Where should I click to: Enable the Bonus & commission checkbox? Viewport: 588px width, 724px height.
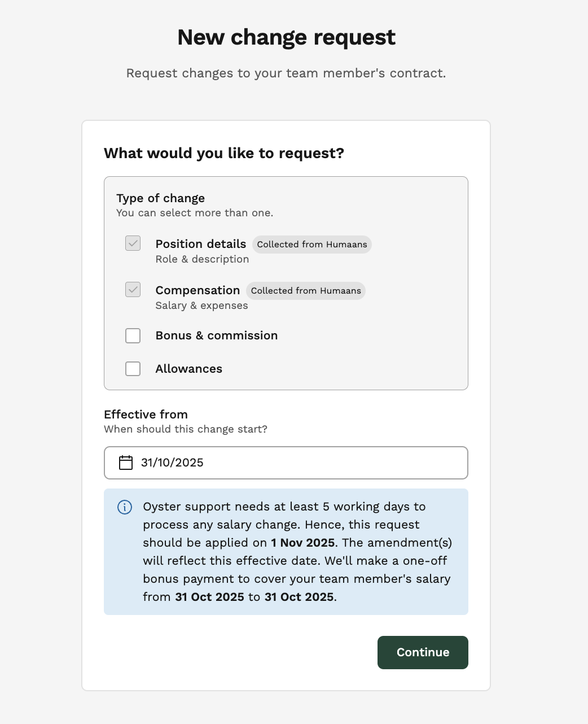point(133,335)
